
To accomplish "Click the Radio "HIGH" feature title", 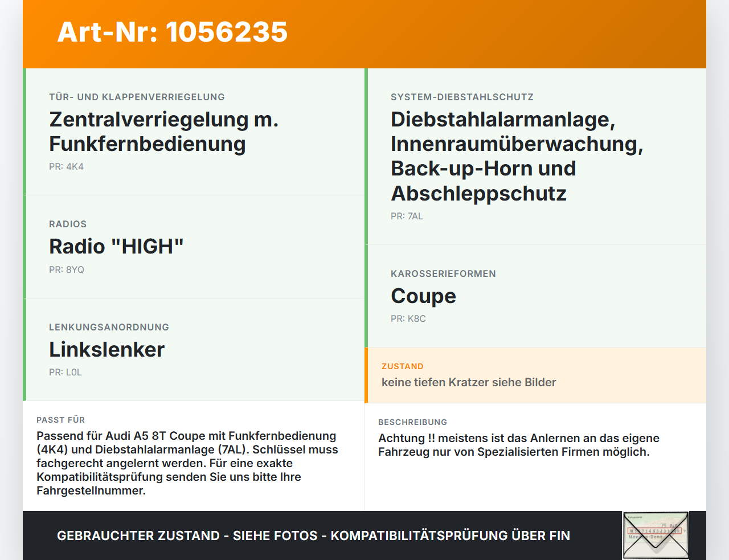I will tap(116, 247).
